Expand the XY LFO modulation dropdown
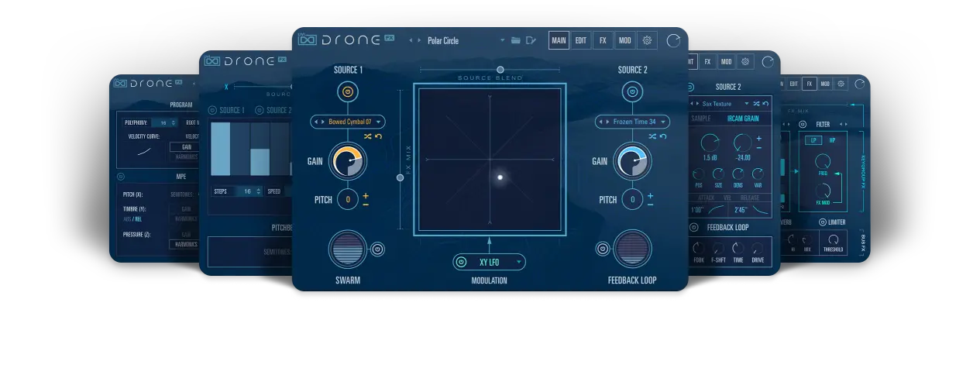 point(489,262)
